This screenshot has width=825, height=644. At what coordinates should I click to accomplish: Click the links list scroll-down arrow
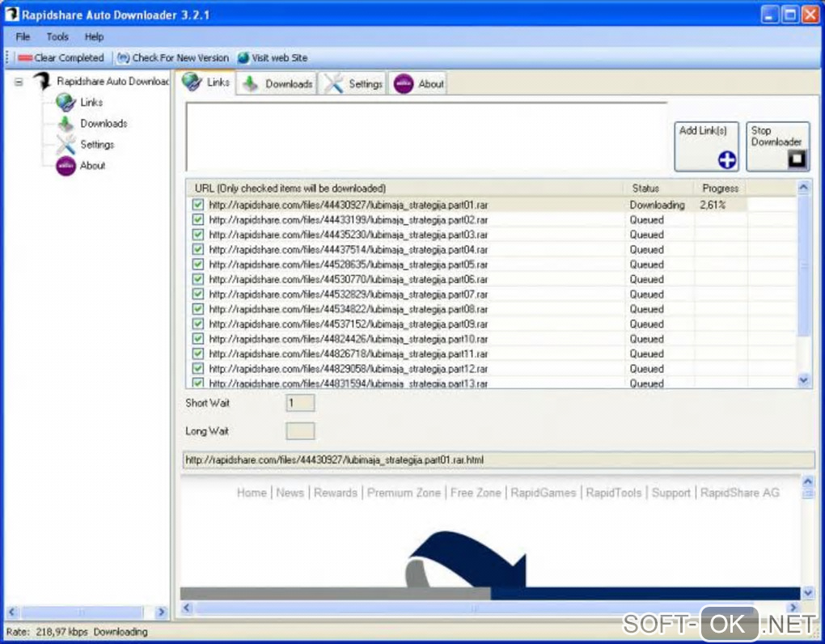[x=803, y=380]
